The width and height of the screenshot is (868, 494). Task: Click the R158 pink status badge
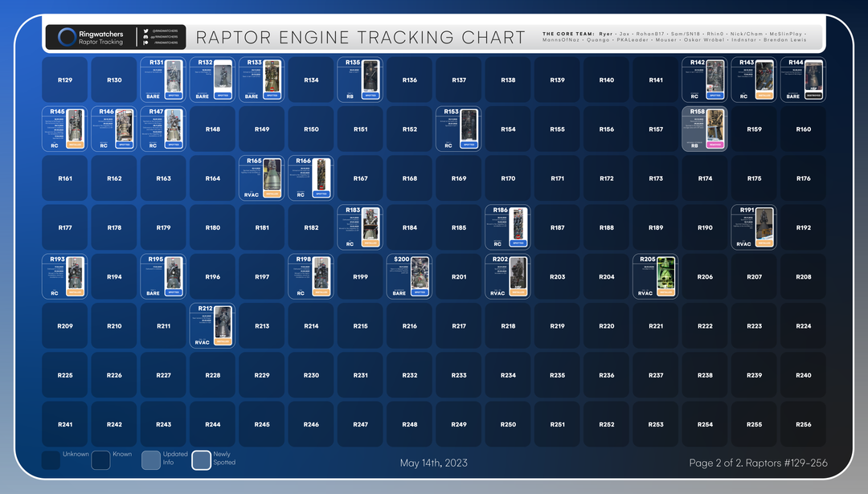(x=714, y=145)
